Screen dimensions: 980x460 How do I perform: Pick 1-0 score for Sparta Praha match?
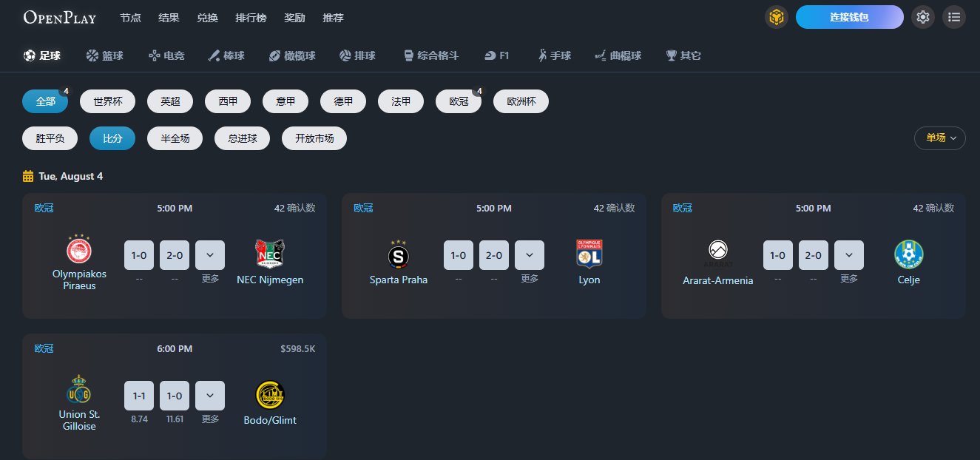pos(459,255)
